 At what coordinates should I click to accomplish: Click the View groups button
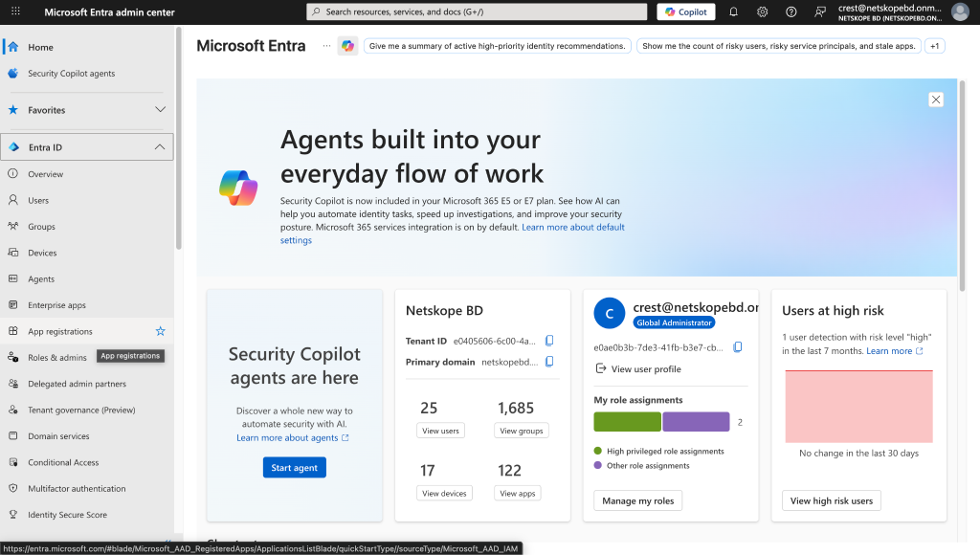522,431
